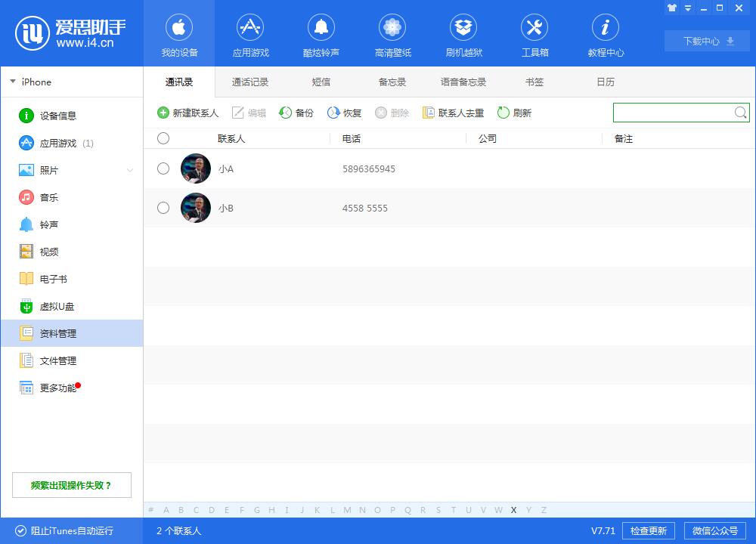Switch to the 短信 tab
Image resolution: width=756 pixels, height=544 pixels.
(321, 82)
